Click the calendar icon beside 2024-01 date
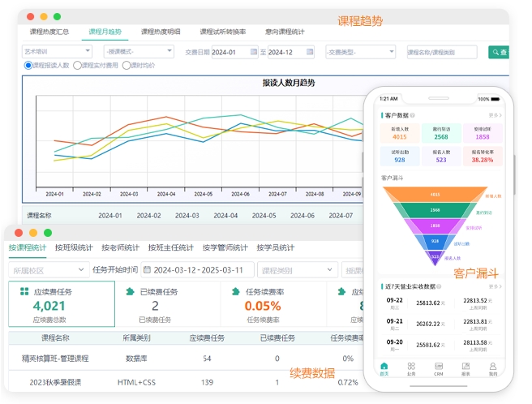This screenshot has width=532, height=404. click(x=254, y=52)
